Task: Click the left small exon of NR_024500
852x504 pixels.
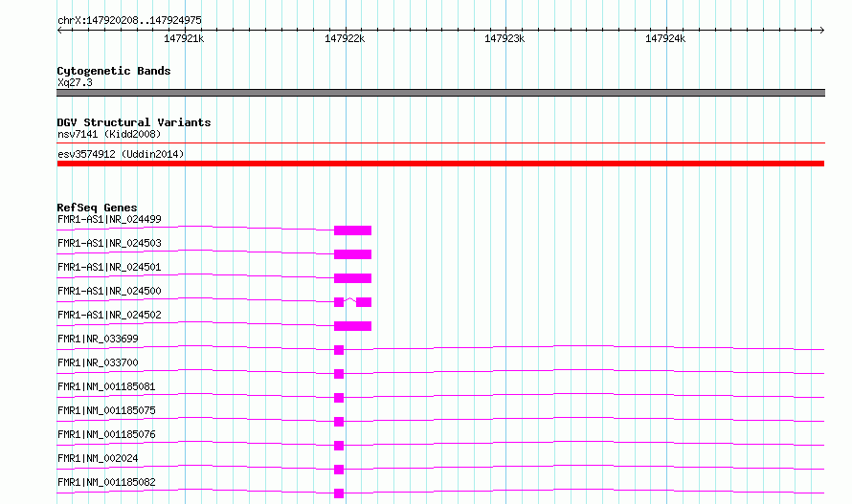Action: click(x=339, y=302)
